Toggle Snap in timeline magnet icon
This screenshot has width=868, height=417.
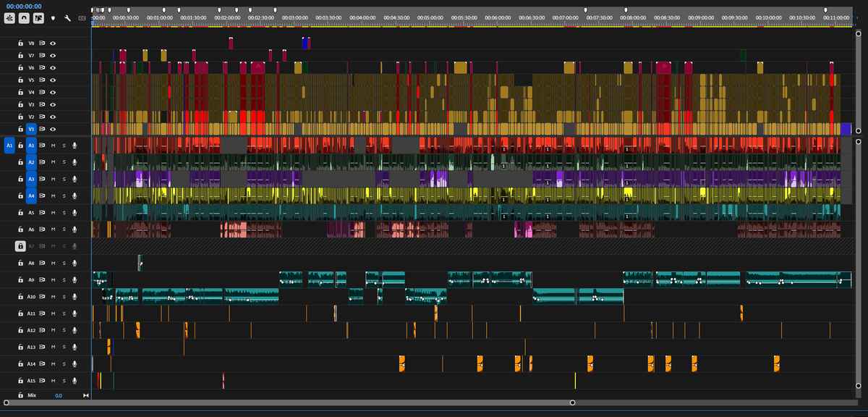(25, 17)
